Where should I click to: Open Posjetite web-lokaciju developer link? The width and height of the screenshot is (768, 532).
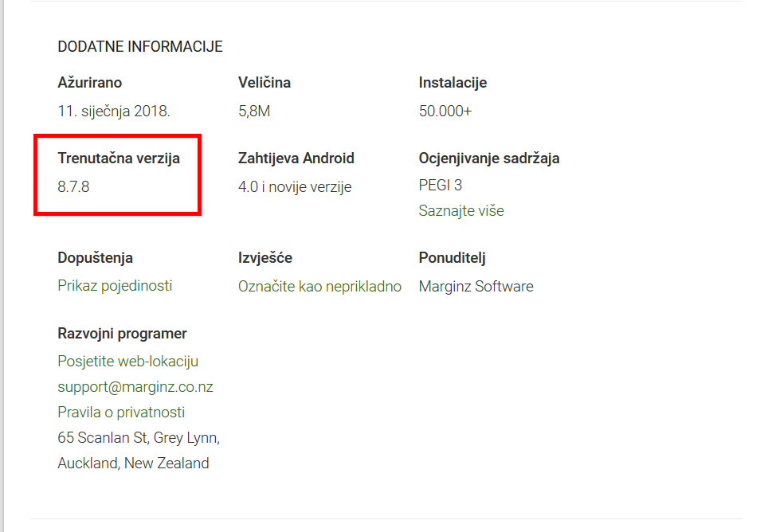[127, 362]
